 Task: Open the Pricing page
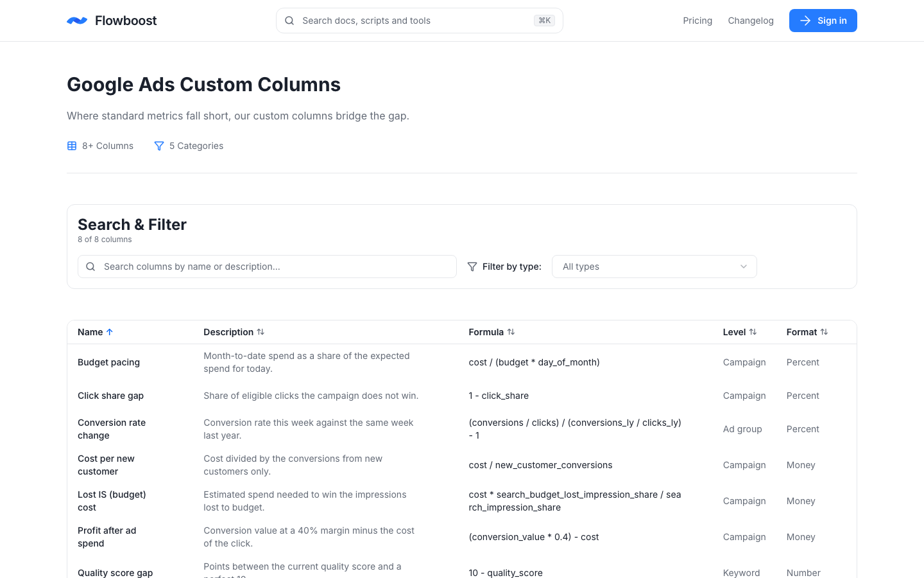(697, 21)
